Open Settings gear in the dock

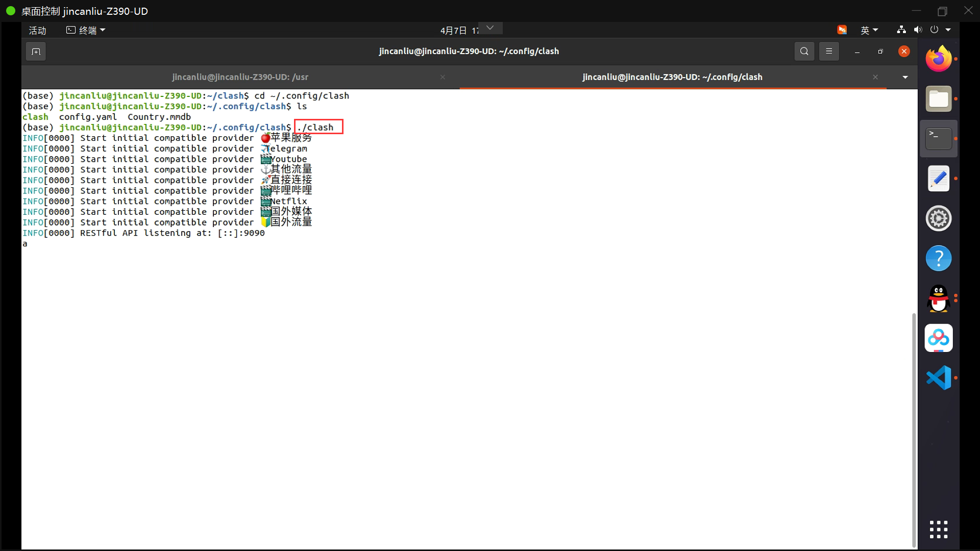tap(938, 218)
